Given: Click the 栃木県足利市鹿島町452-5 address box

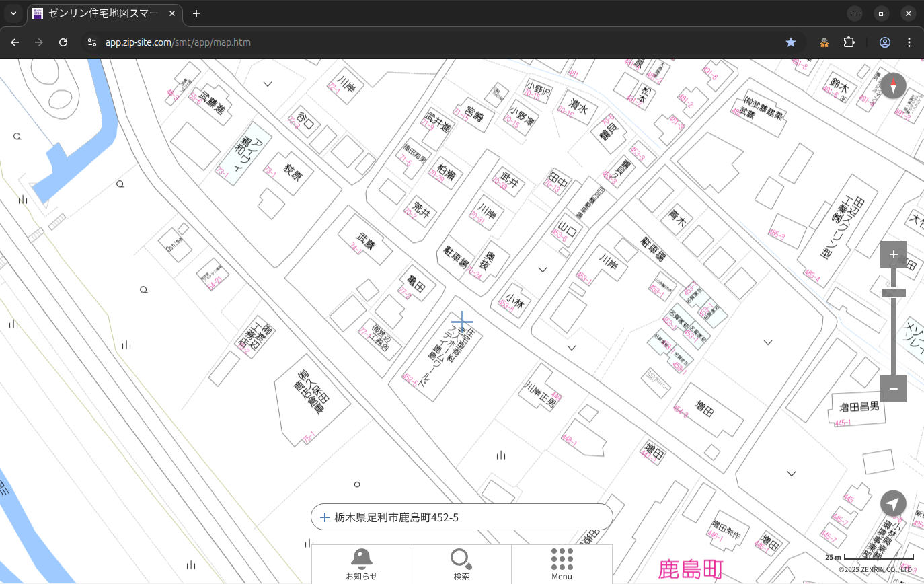Looking at the screenshot, I should pyautogui.click(x=461, y=517).
